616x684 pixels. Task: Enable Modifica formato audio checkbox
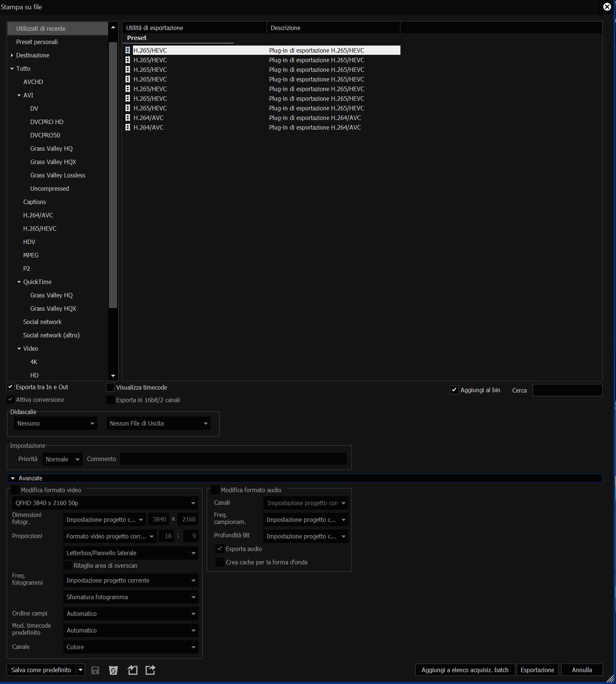click(215, 490)
